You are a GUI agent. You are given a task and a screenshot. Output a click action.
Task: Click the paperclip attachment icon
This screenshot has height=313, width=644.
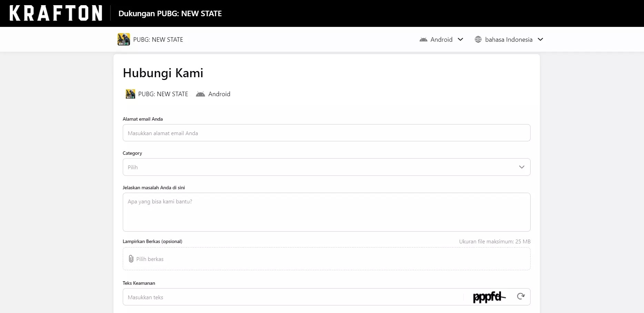[x=131, y=259]
